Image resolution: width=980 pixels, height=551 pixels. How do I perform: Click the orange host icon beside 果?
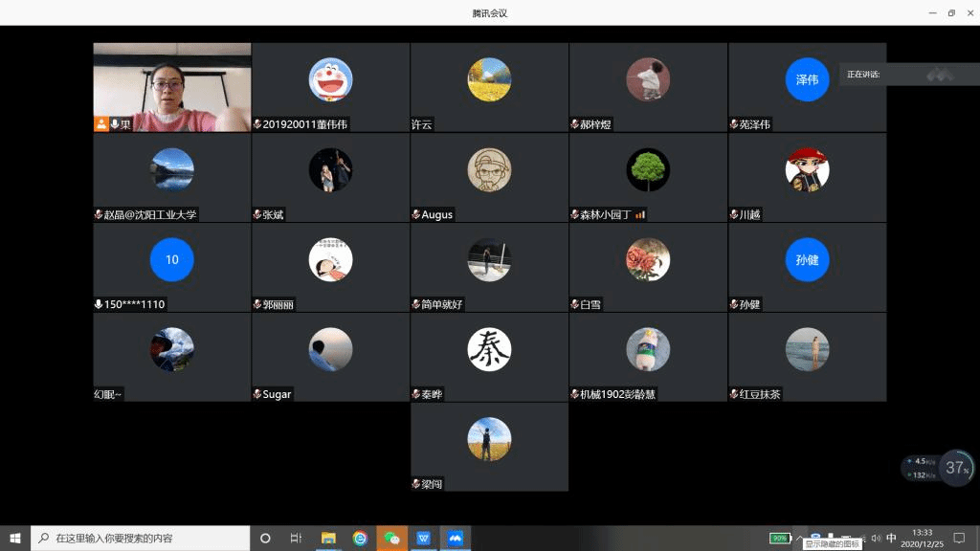point(100,124)
